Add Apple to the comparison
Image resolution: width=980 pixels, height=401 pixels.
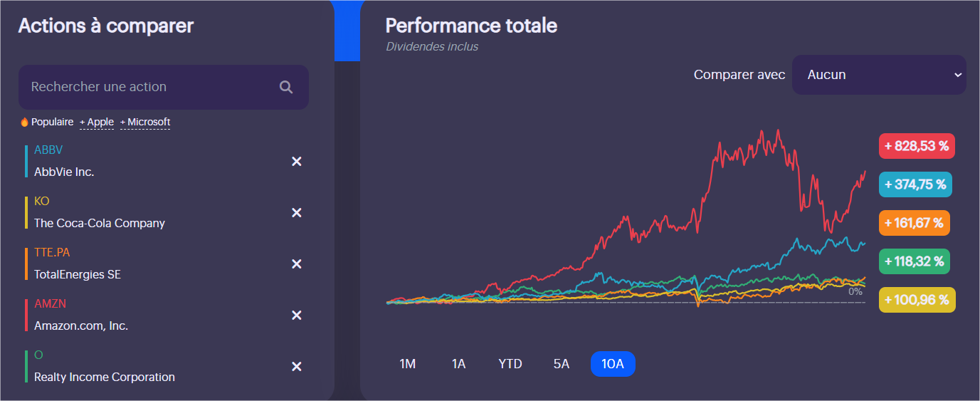click(97, 123)
